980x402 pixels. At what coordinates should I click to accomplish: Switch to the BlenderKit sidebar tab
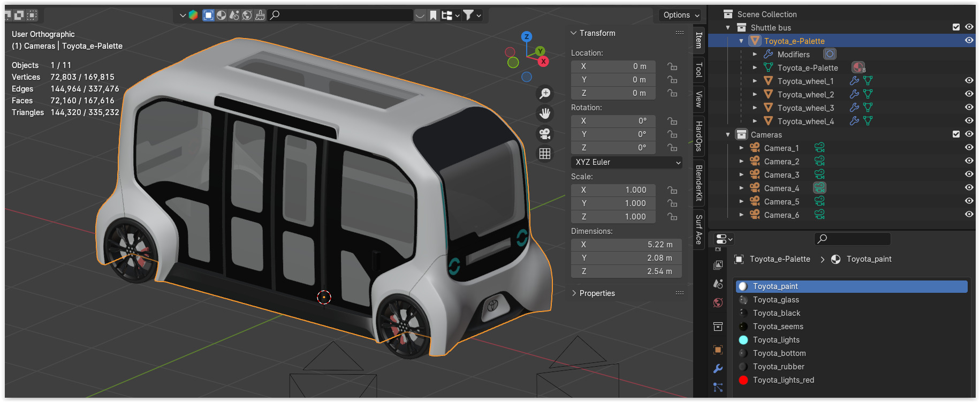click(699, 183)
